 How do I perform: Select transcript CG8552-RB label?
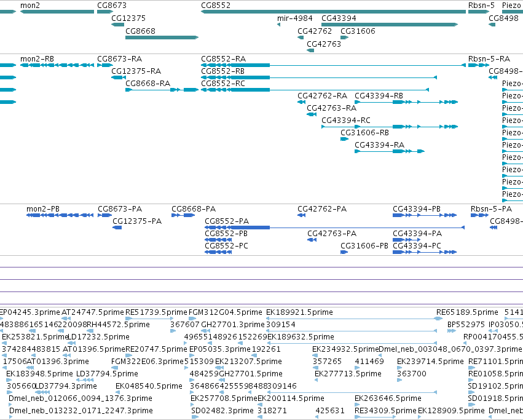(x=223, y=71)
